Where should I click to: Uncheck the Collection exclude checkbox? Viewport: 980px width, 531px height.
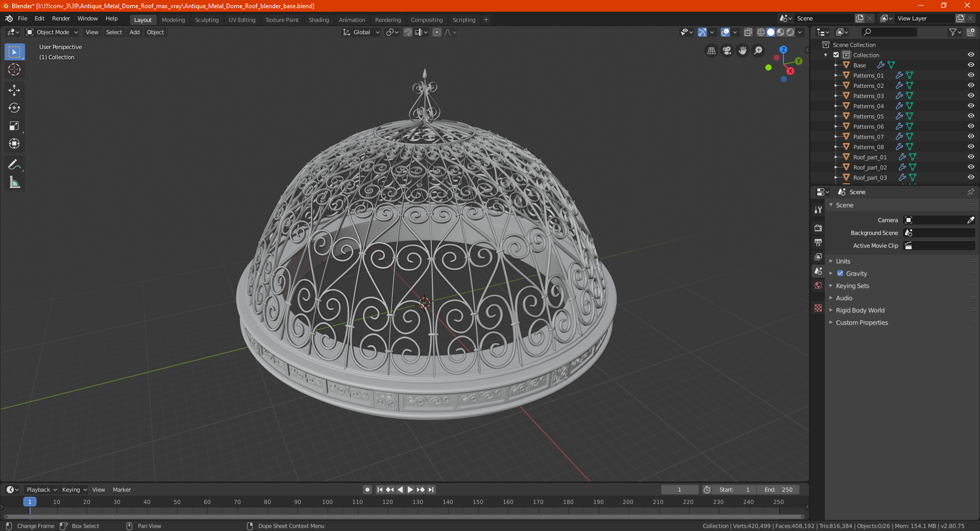point(836,55)
